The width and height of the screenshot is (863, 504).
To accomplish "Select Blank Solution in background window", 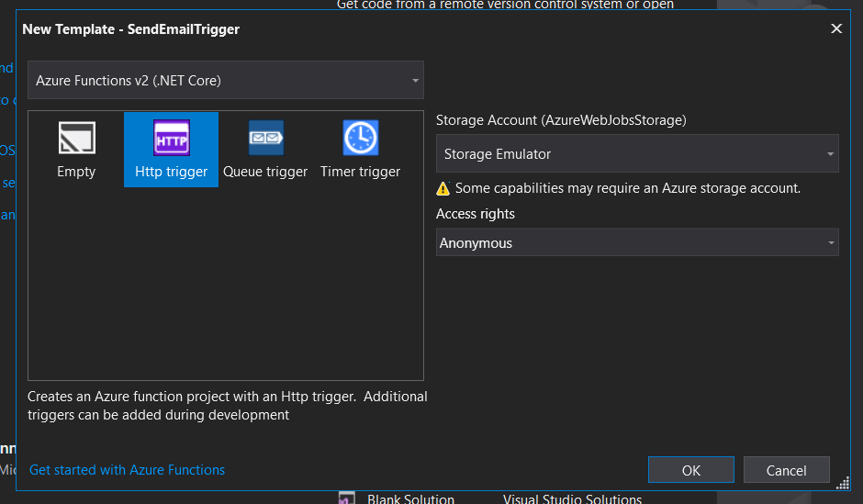I will pyautogui.click(x=410, y=498).
